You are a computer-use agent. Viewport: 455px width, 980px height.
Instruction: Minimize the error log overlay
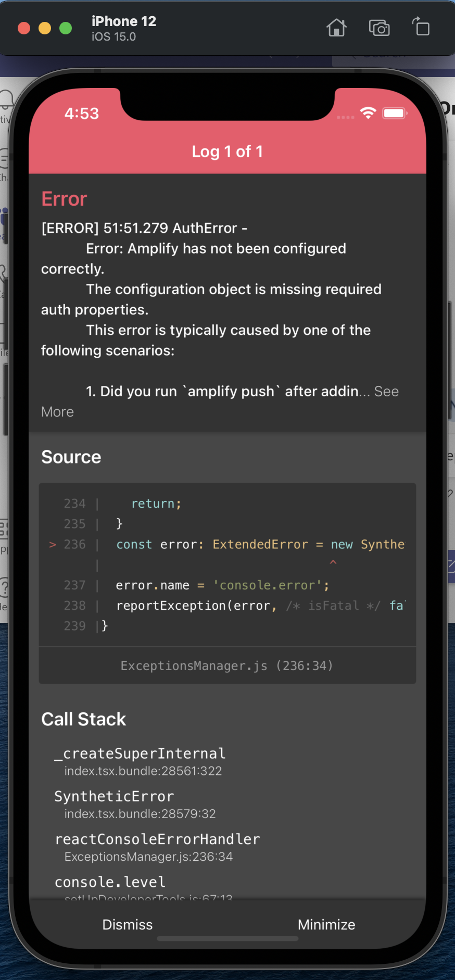[x=326, y=924]
